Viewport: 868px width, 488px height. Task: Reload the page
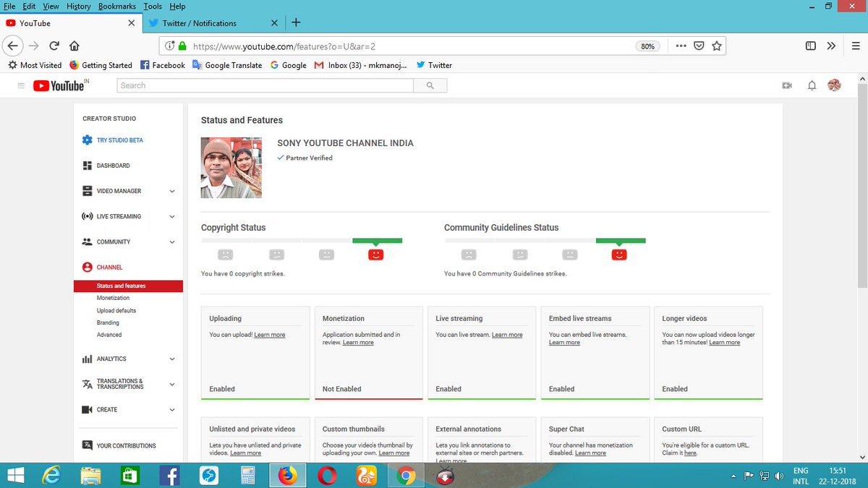click(54, 46)
